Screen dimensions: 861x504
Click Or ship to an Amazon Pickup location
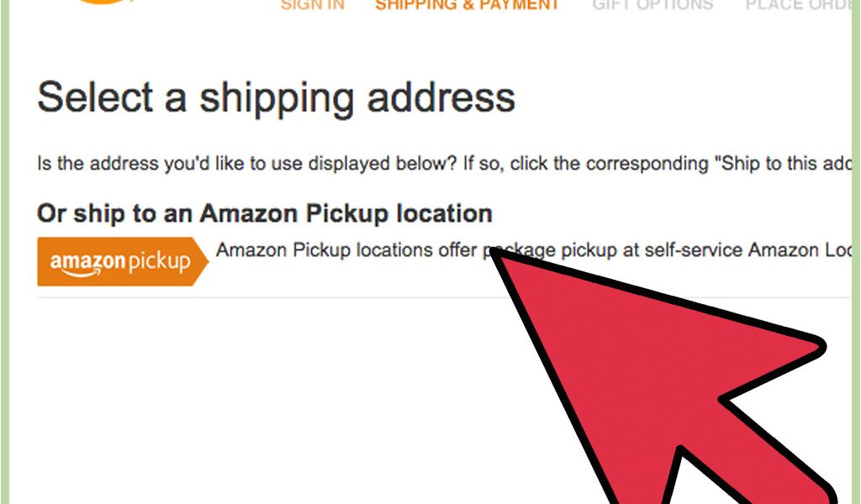click(265, 213)
